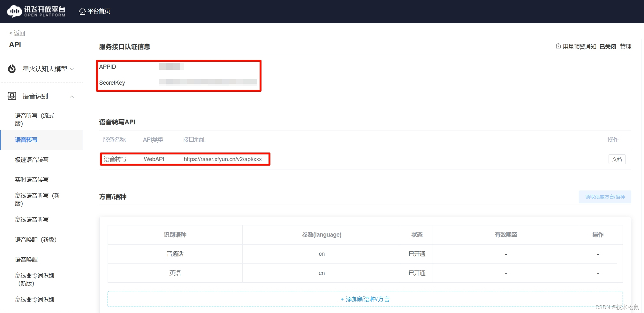Click the 管理 link for usage alerts
Viewport: 644px width, 313px height.
point(625,47)
